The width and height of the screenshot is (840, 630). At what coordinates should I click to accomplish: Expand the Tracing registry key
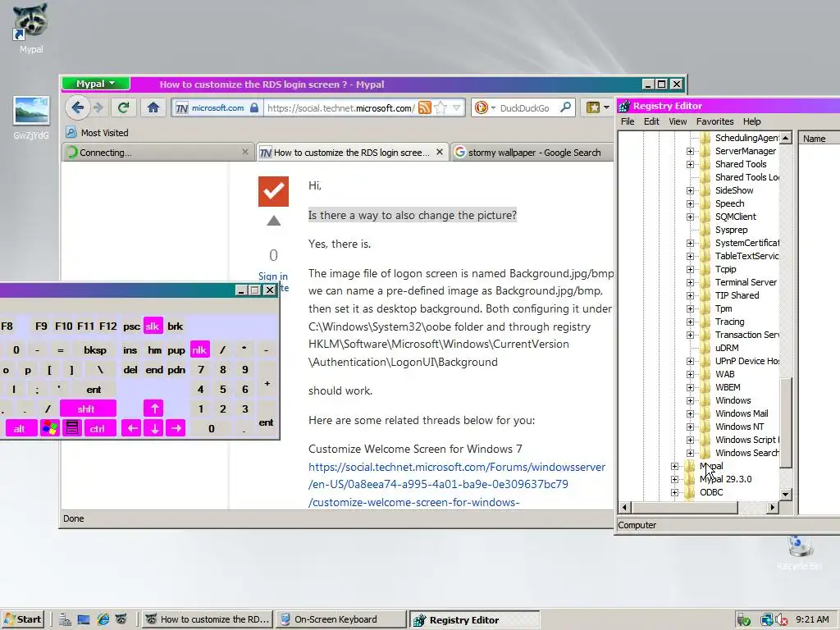(x=690, y=322)
